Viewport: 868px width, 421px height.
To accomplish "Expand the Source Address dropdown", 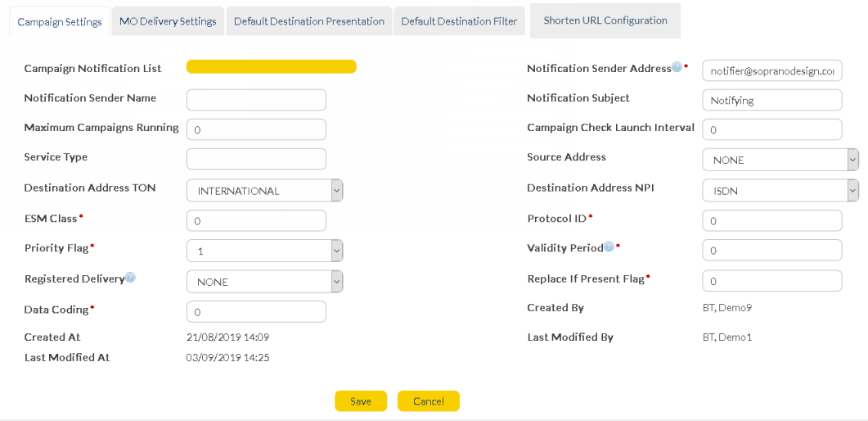I will [x=780, y=159].
